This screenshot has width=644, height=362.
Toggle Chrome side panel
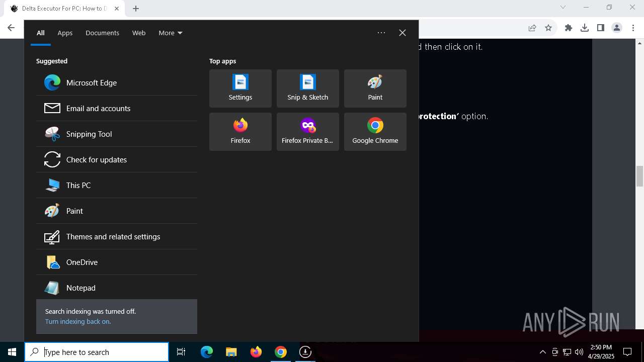click(601, 28)
